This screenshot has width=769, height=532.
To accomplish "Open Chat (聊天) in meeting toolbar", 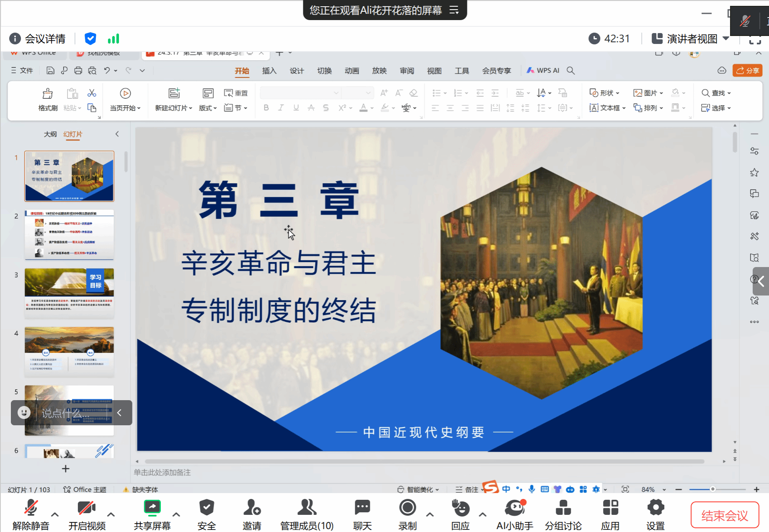I will [x=362, y=508].
